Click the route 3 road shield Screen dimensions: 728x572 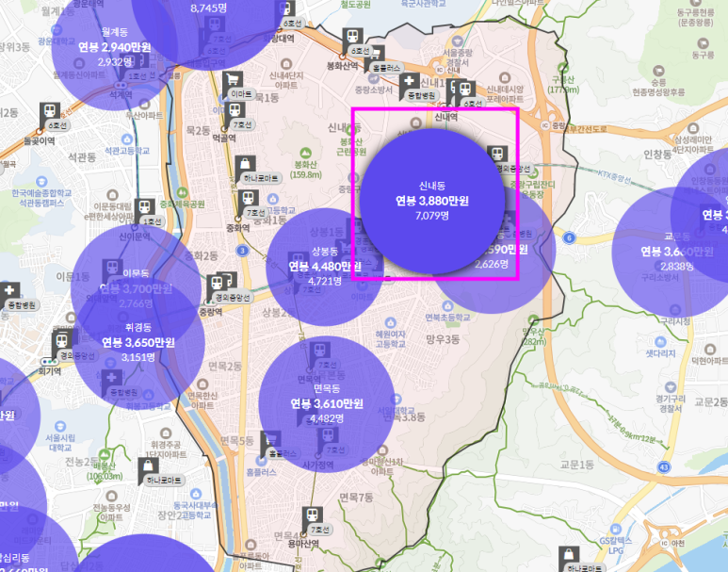tap(242, 251)
